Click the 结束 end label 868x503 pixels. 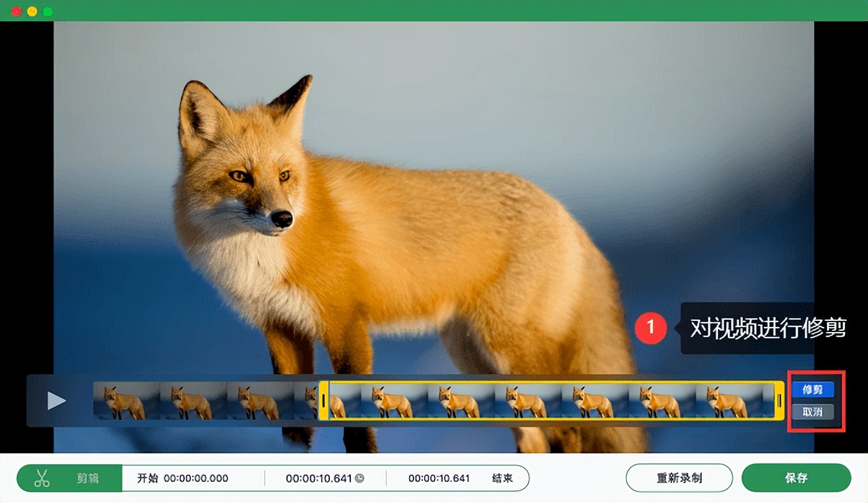coord(502,478)
